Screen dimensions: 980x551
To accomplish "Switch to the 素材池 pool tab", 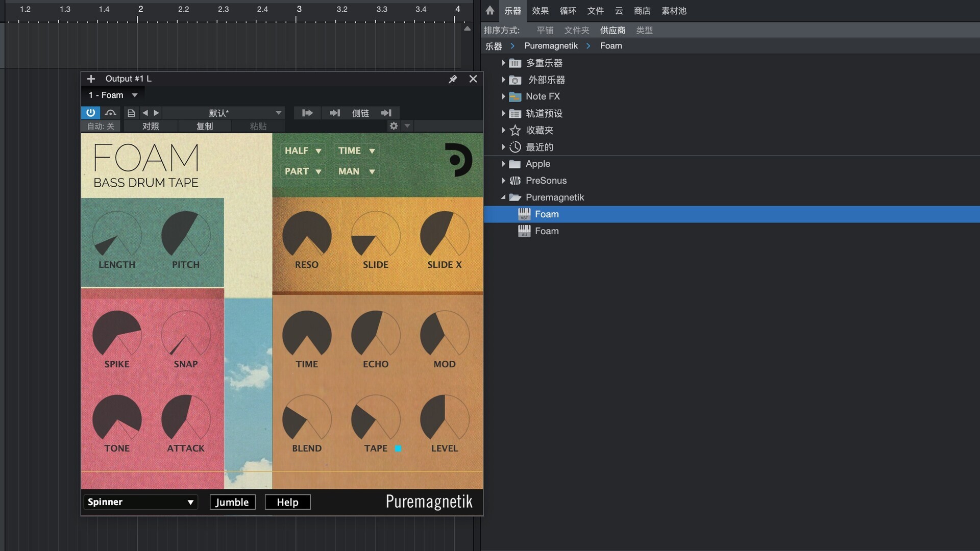I will pyautogui.click(x=674, y=11).
